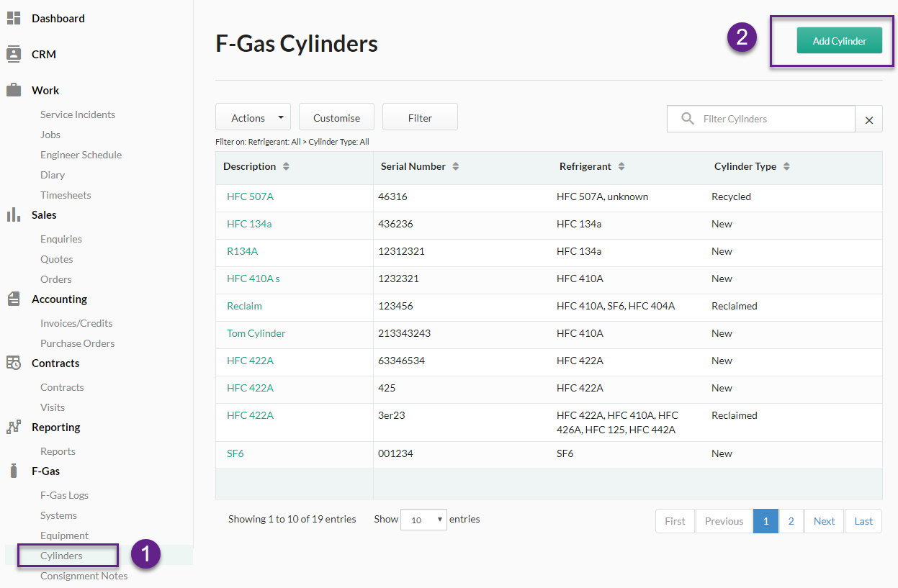
Task: Open Quotes under Sales
Action: click(56, 259)
